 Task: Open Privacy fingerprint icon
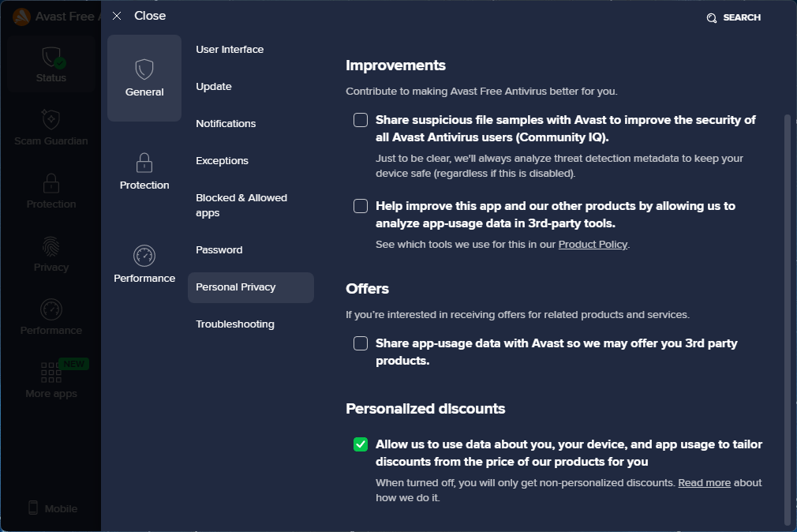pyautogui.click(x=51, y=247)
